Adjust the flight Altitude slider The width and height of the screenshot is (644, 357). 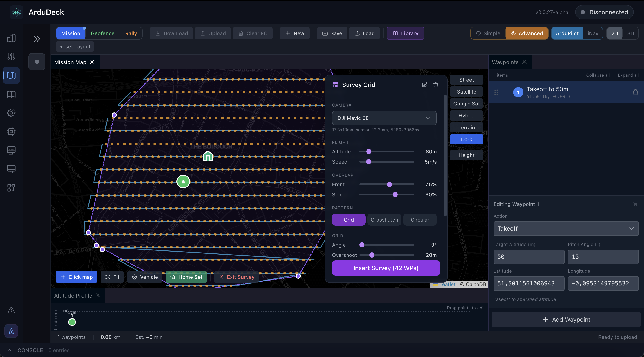387,151
